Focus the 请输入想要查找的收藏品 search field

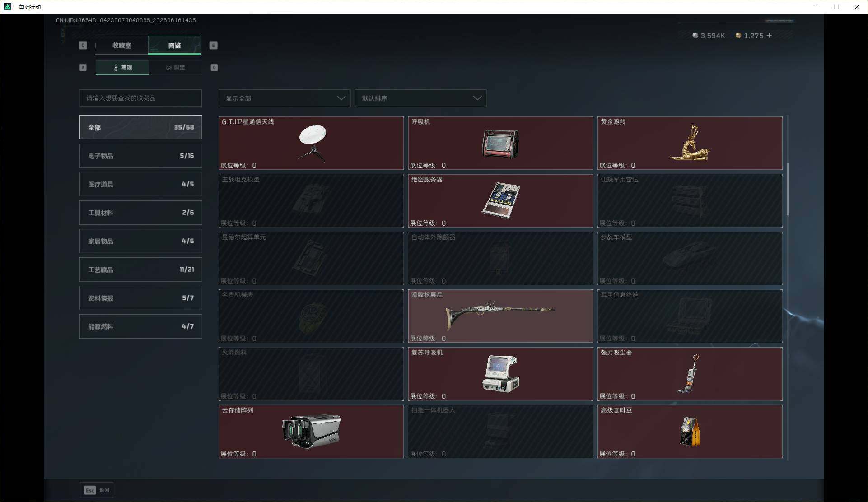tap(141, 98)
